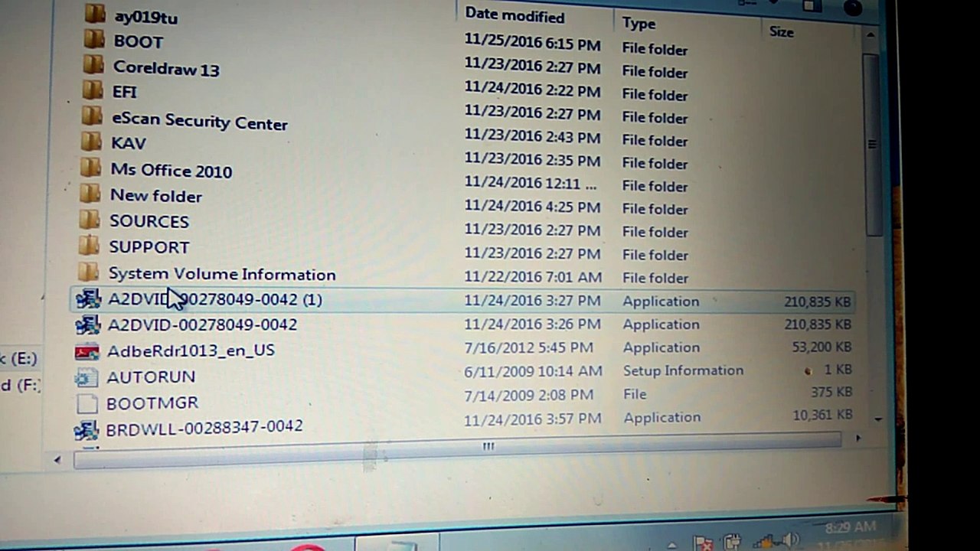Viewport: 980px width, 551px height.
Task: Select the BOOT folder icon
Action: (x=93, y=39)
